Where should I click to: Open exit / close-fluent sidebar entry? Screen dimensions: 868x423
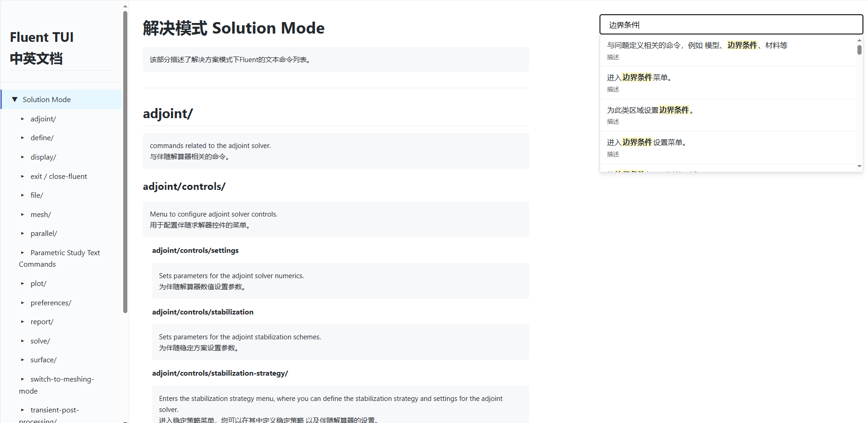point(59,176)
